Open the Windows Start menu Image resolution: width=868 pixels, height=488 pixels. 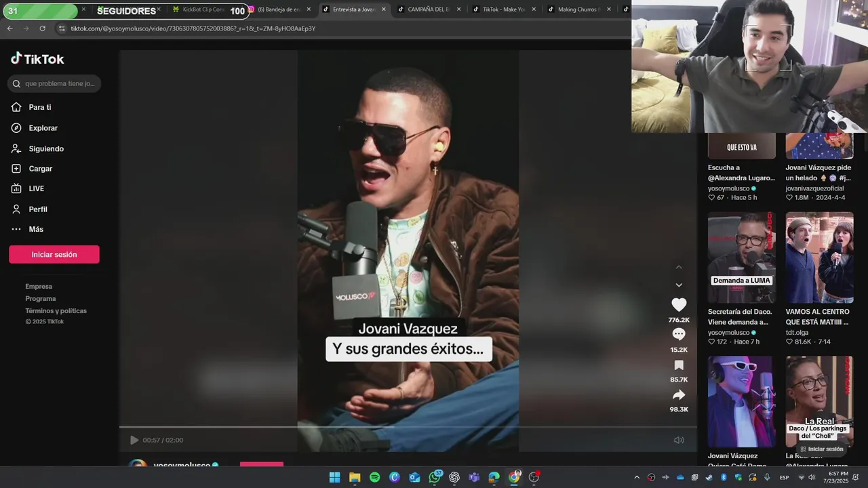[x=334, y=477]
